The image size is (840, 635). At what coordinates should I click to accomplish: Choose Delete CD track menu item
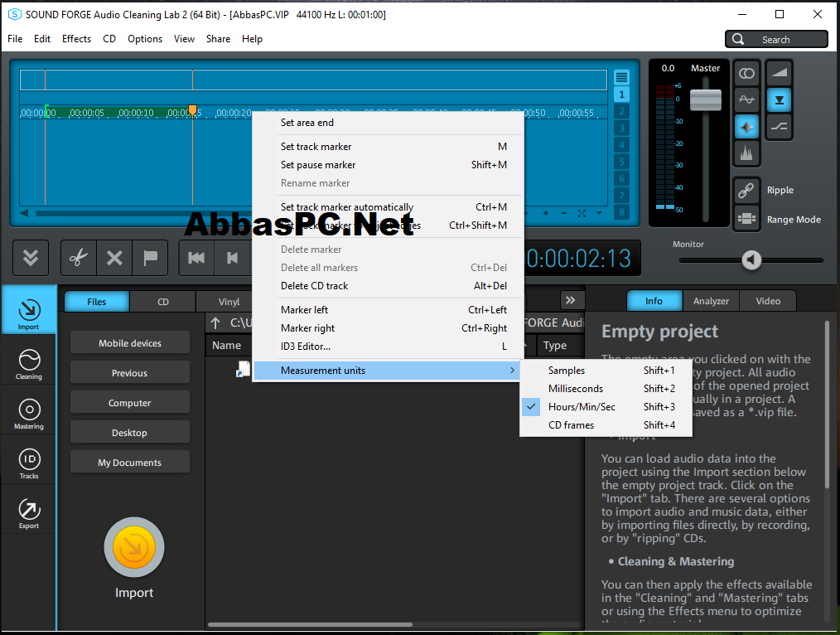pyautogui.click(x=388, y=286)
